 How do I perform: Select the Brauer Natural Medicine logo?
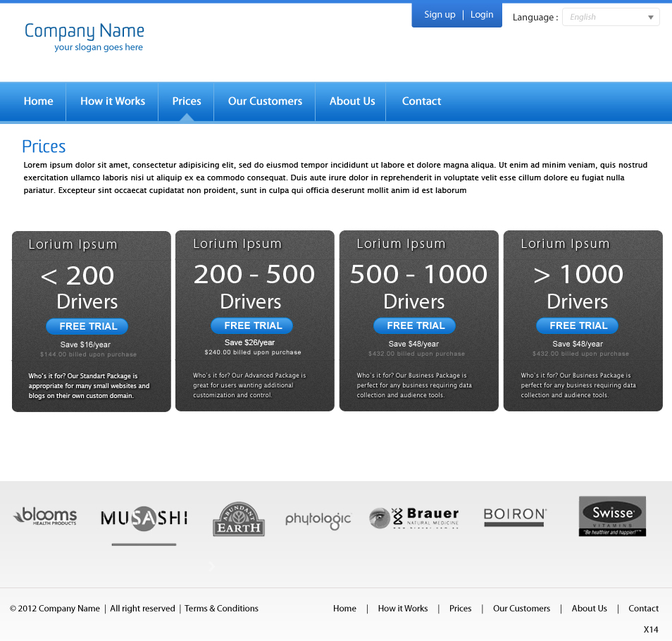click(414, 518)
